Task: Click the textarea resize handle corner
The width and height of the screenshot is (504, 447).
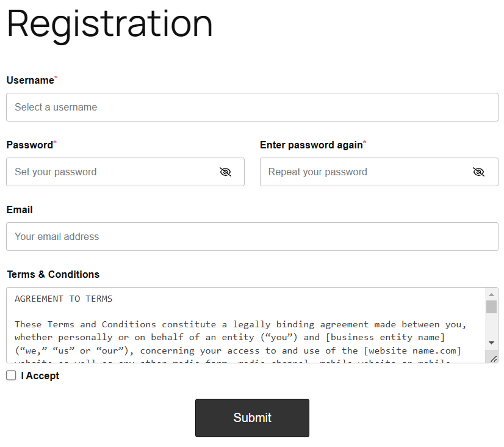Action: pyautogui.click(x=493, y=358)
